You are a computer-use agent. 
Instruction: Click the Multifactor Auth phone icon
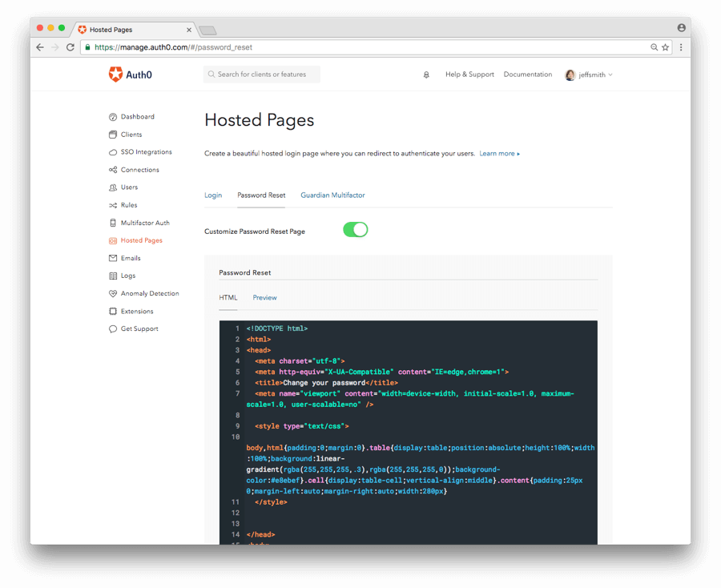point(113,223)
